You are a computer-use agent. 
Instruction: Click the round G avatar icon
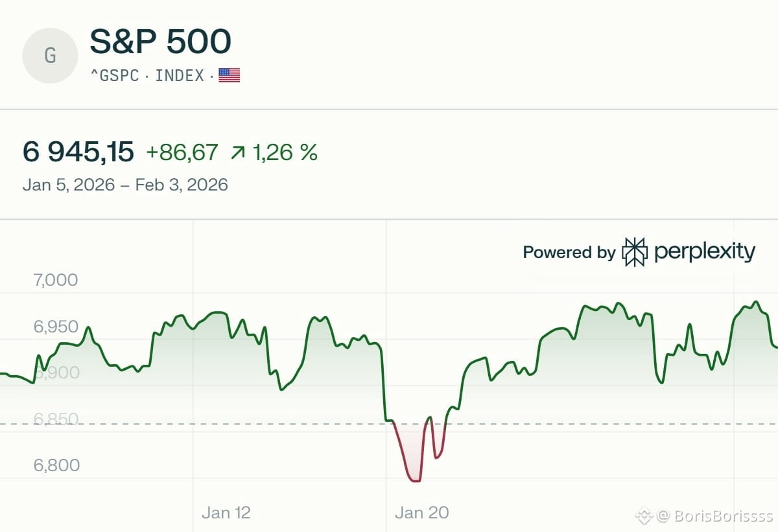51,56
